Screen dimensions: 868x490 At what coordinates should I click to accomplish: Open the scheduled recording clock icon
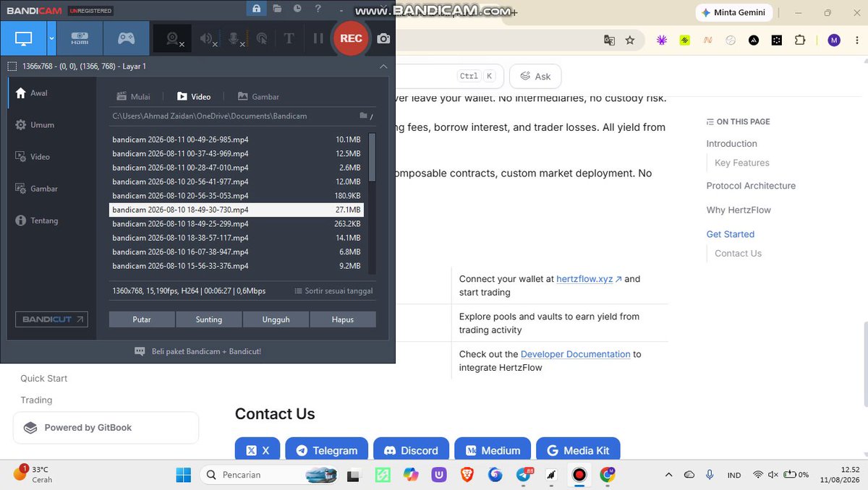(297, 9)
